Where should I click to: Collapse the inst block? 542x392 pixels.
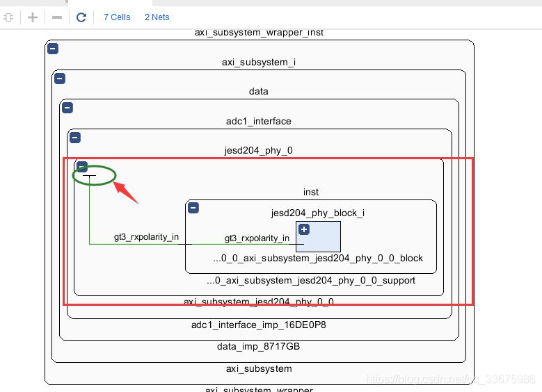pyautogui.click(x=193, y=208)
